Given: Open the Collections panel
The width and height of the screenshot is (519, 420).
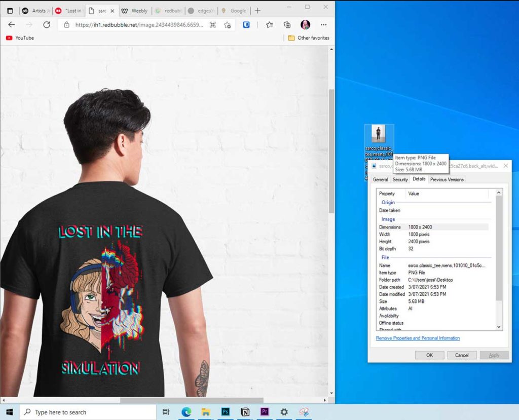Looking at the screenshot, I should [x=287, y=25].
